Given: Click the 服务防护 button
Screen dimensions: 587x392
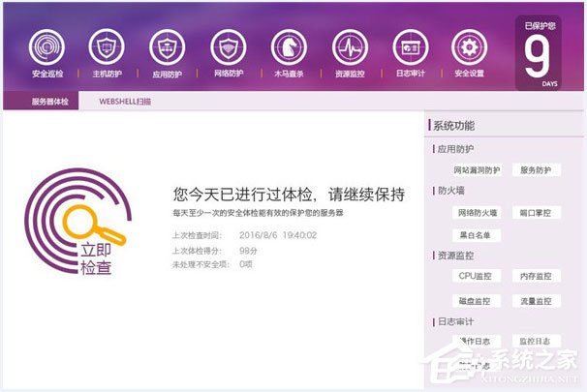Looking at the screenshot, I should point(536,170).
